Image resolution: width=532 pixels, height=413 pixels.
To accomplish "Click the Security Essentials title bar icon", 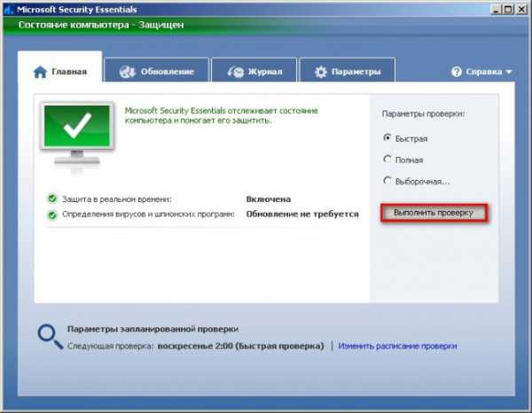I will (9, 10).
